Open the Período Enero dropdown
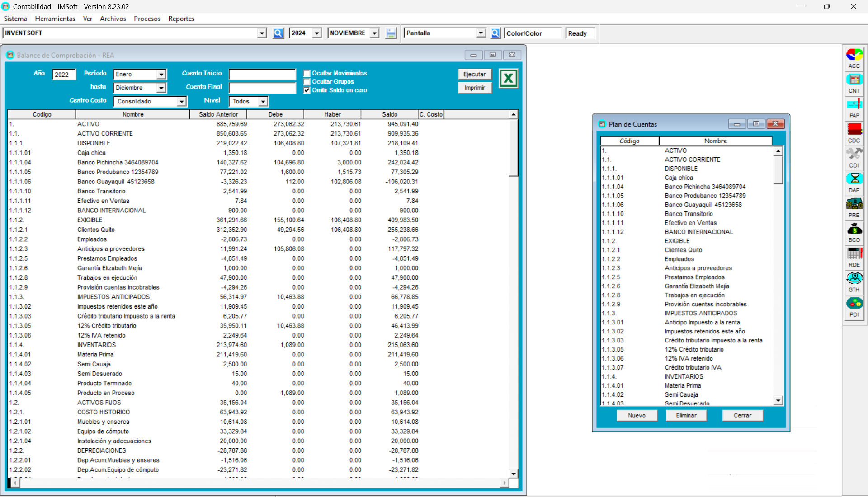 coord(161,74)
